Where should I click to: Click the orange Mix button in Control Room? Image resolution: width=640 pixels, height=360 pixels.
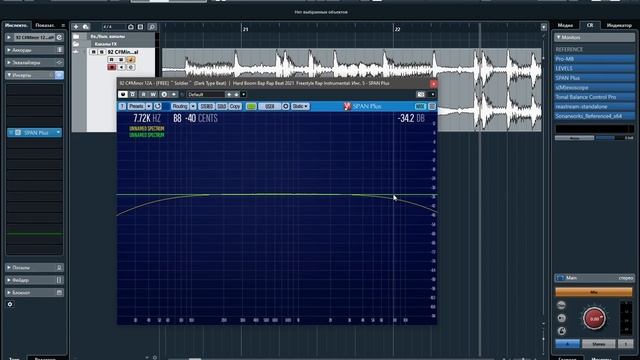(594, 292)
